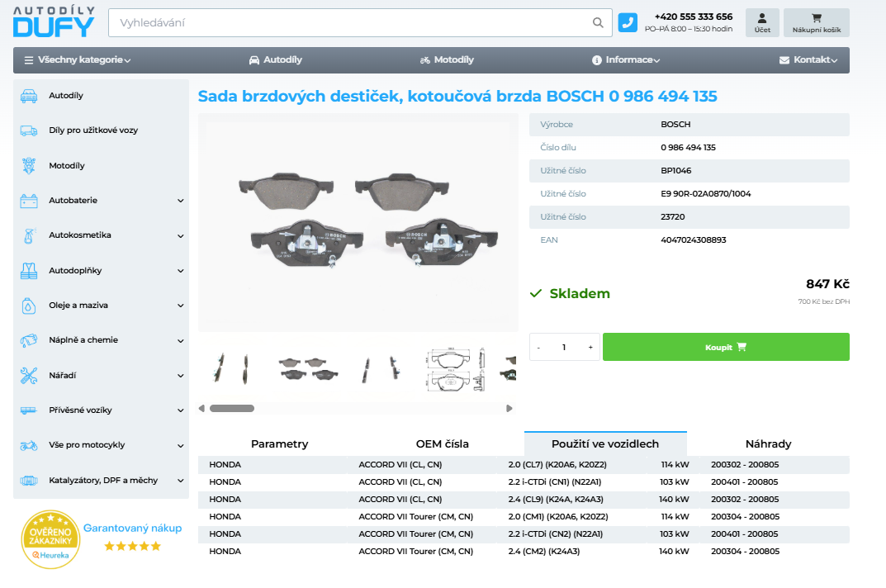Switch to the OEM čísla tab
The width and height of the screenshot is (886, 588).
pos(443,444)
